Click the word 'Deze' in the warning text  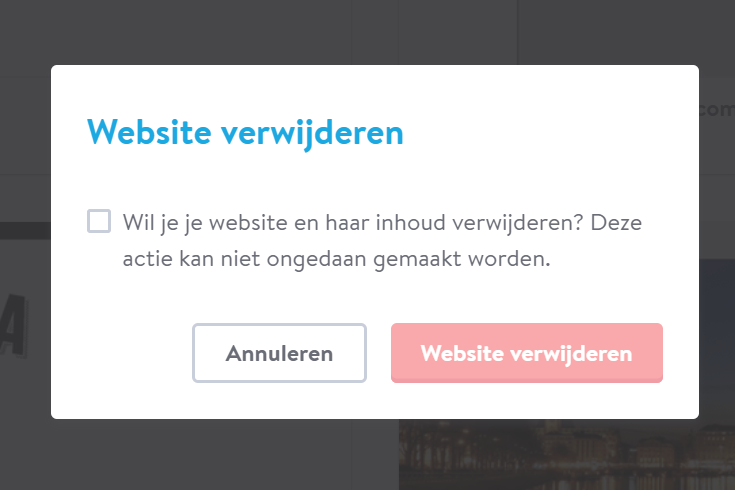pyautogui.click(x=616, y=222)
